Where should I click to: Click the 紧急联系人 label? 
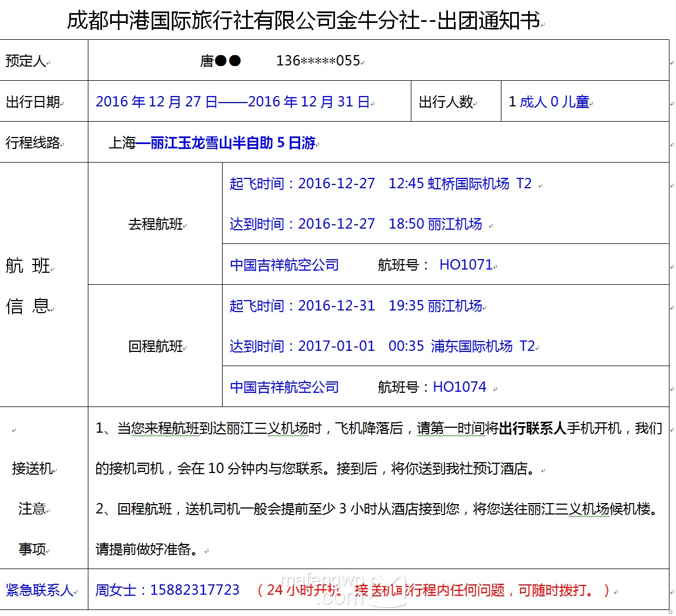[39, 590]
